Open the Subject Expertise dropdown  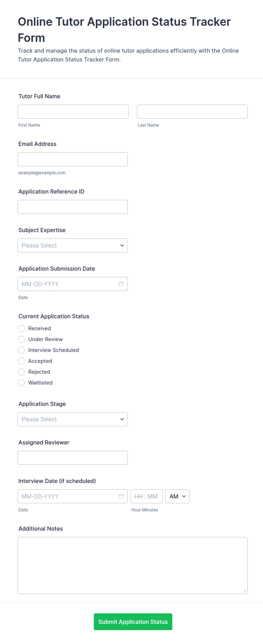(73, 245)
